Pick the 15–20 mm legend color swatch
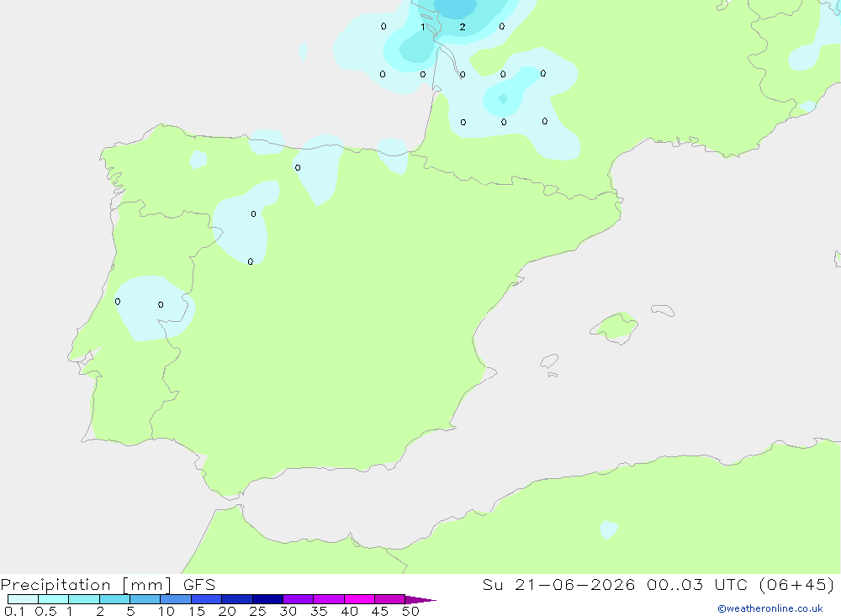This screenshot has height=616, width=841. click(206, 599)
